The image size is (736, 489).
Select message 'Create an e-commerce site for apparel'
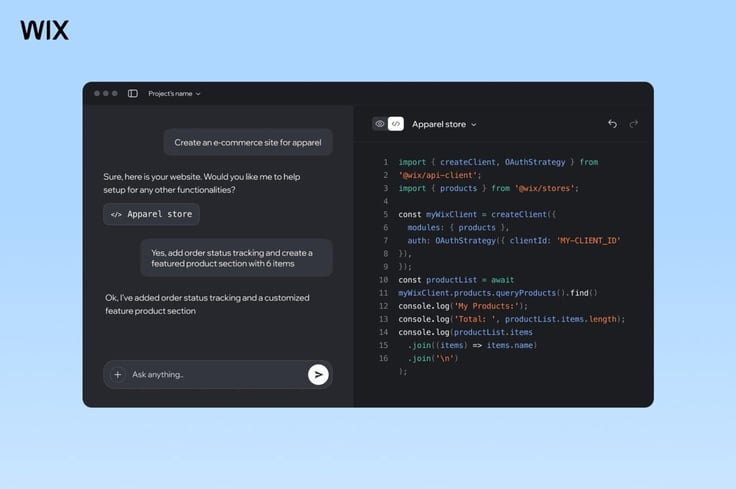point(248,142)
